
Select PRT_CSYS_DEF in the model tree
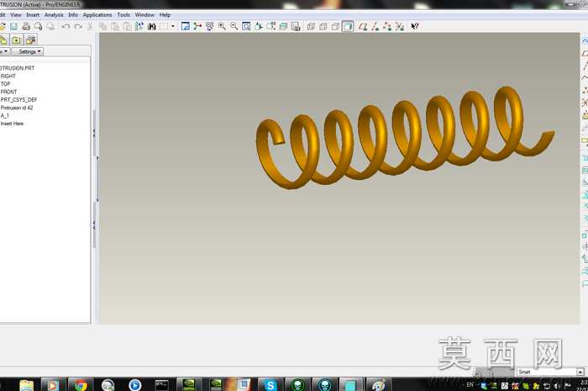18,99
